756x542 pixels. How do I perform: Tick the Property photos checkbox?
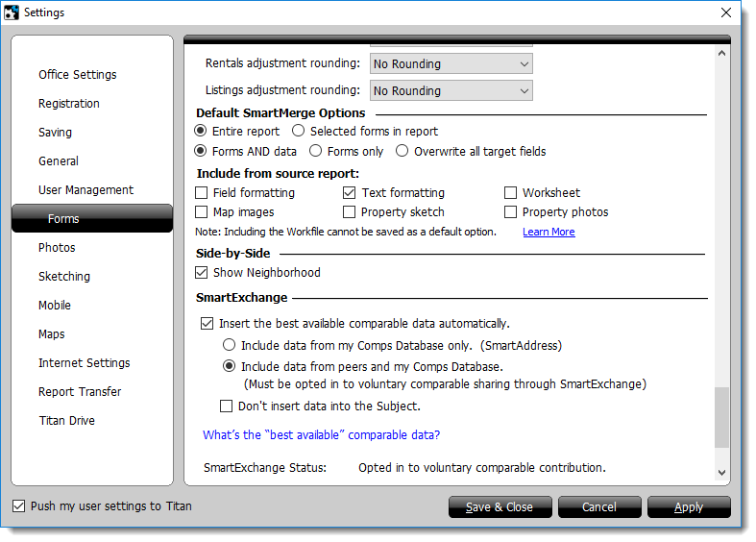coord(511,212)
